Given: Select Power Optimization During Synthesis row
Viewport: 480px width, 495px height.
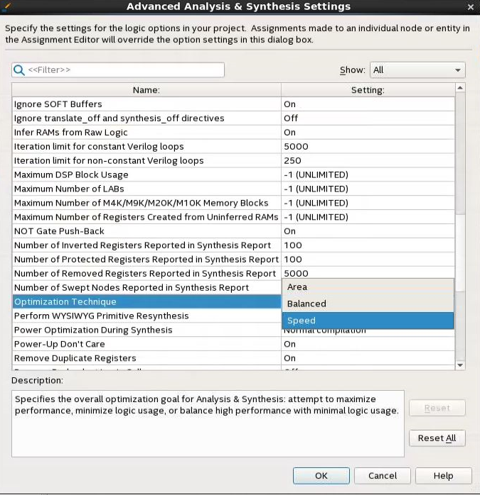Looking at the screenshot, I should pos(147,330).
